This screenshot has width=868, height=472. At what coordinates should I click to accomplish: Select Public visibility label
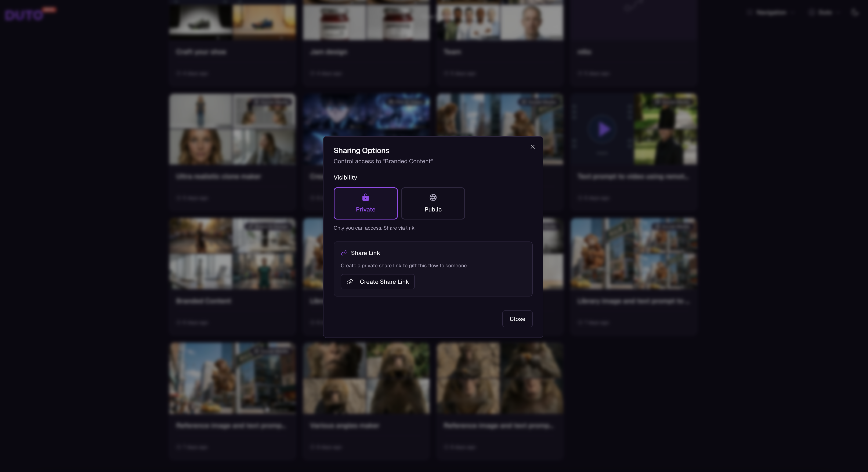[x=433, y=209]
